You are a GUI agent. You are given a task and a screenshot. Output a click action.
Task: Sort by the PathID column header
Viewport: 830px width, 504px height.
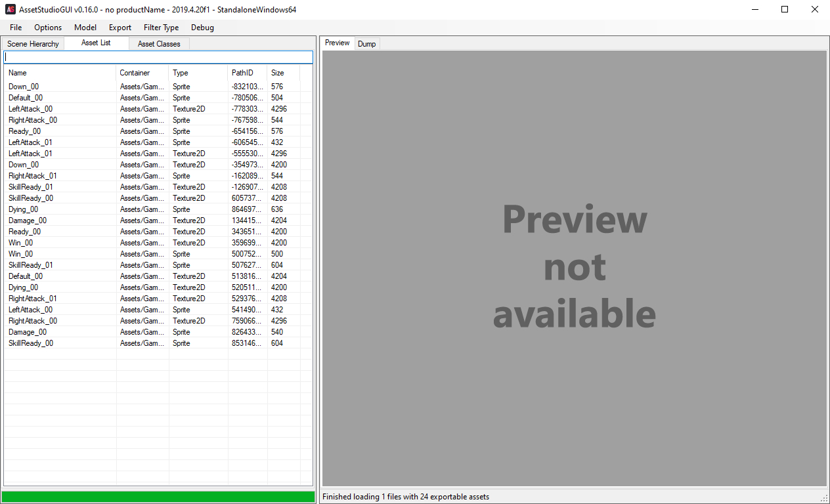247,73
